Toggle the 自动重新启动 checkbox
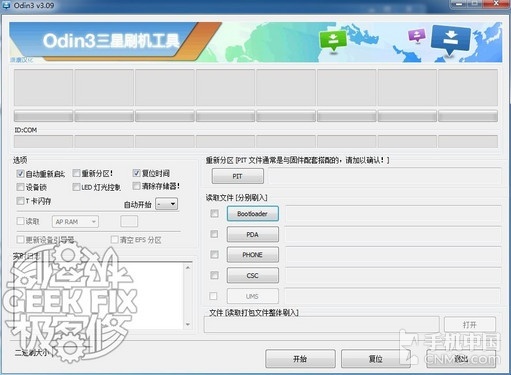511x375 pixels. (20, 174)
